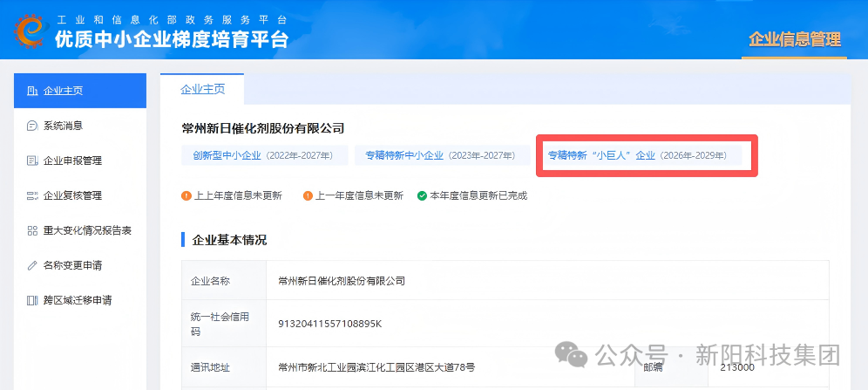Click the 企业申报管理 form icon

pos(32,161)
